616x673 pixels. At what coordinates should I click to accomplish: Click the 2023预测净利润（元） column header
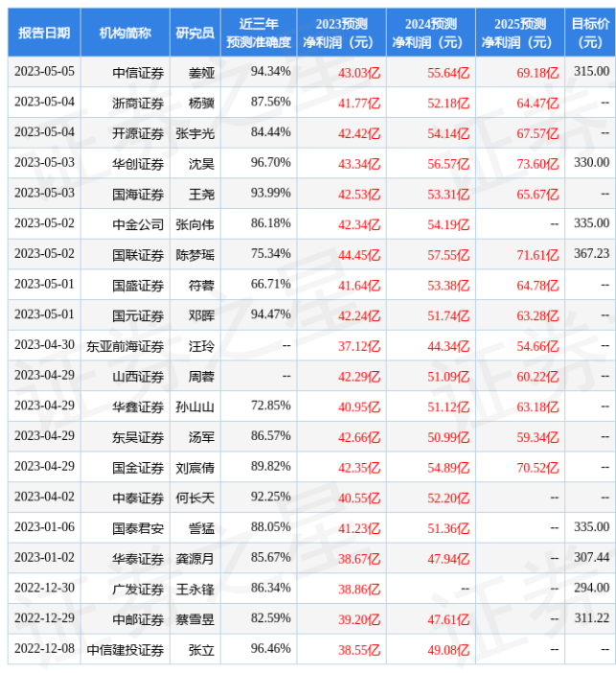(x=341, y=33)
